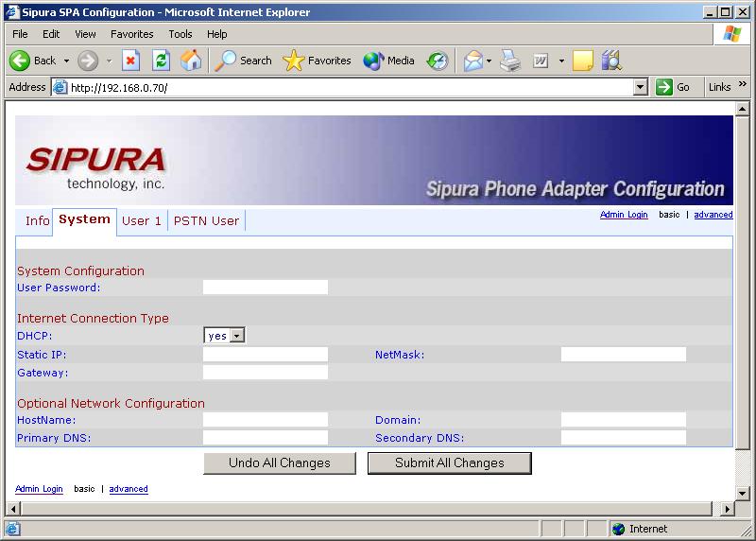Image resolution: width=756 pixels, height=541 pixels.
Task: Select the System tab
Action: point(84,220)
